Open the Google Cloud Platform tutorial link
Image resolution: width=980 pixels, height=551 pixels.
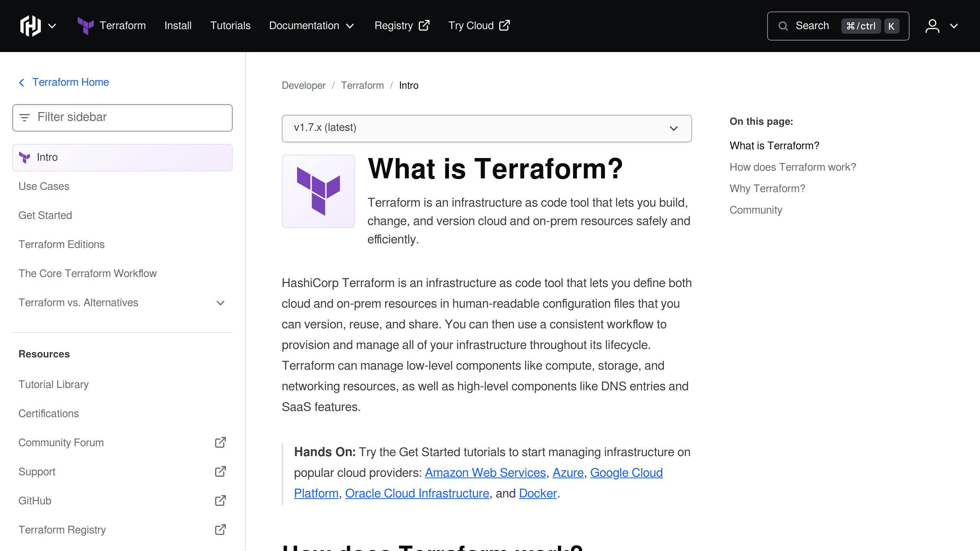click(626, 473)
